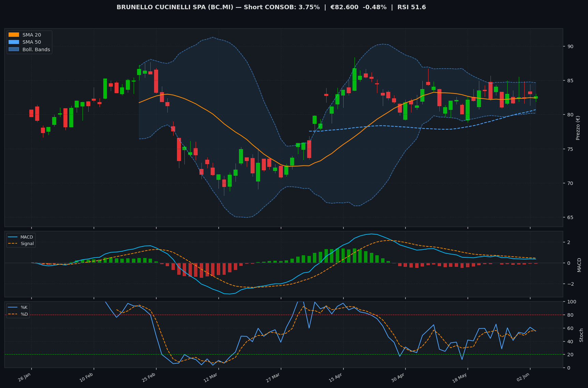Click the '2' MACD axis tick
This screenshot has width=588, height=388.
coord(568,242)
